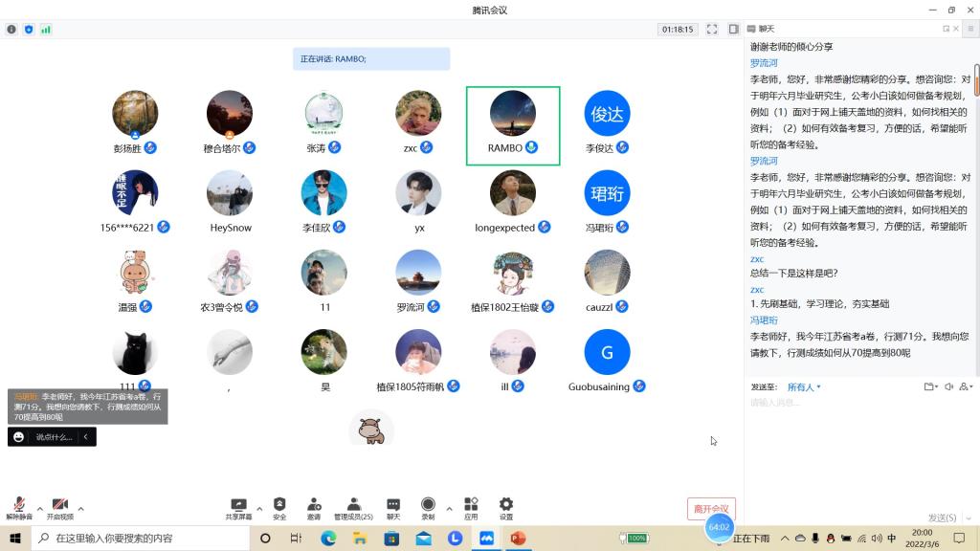Open the file folder dropdown in chat

click(x=930, y=387)
